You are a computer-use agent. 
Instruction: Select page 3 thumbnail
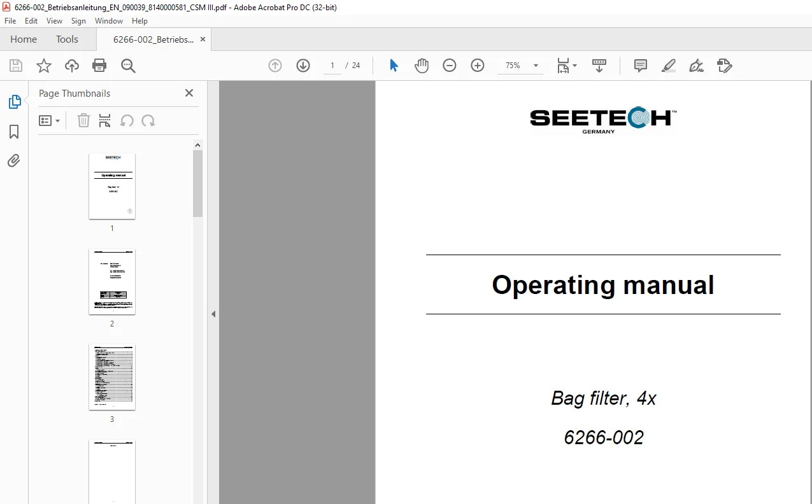[112, 377]
